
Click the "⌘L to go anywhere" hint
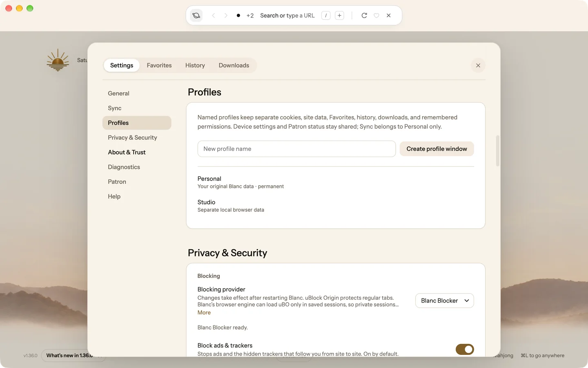tap(542, 356)
